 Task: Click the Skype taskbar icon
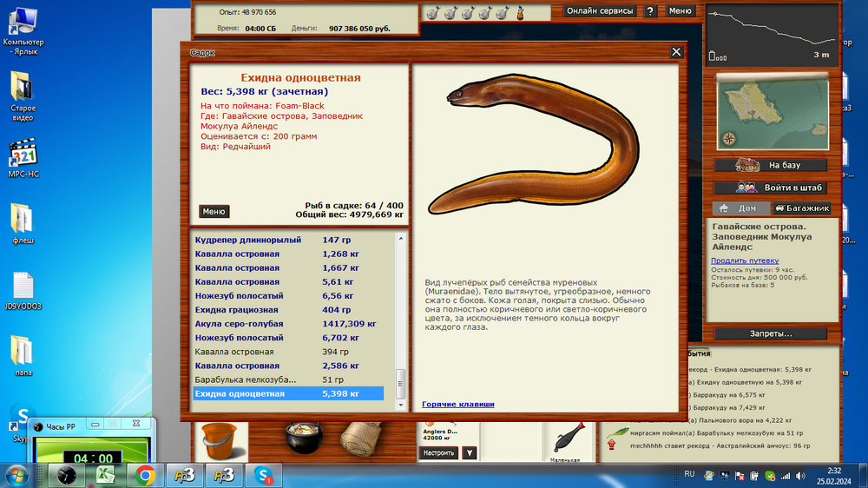264,475
